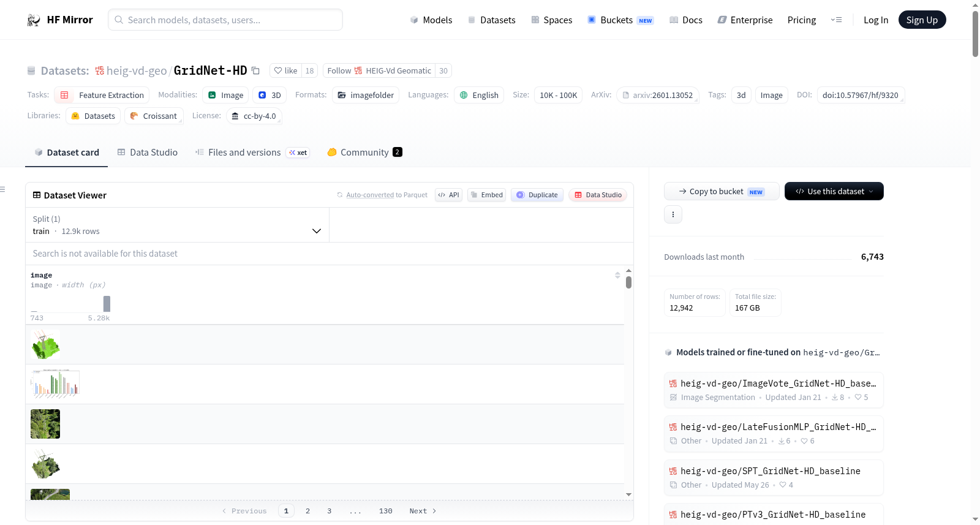Click the heig-vd-geo organization avatar icon
This screenshot has height=525, width=980.
coord(100,70)
